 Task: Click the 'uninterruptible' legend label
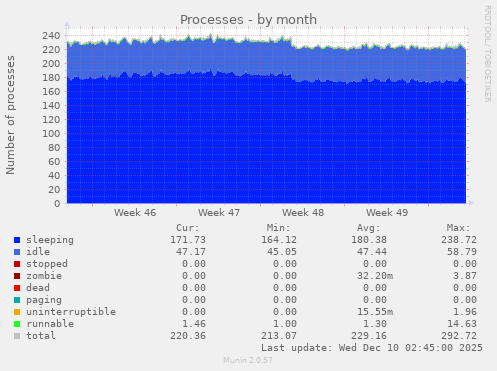(x=71, y=312)
